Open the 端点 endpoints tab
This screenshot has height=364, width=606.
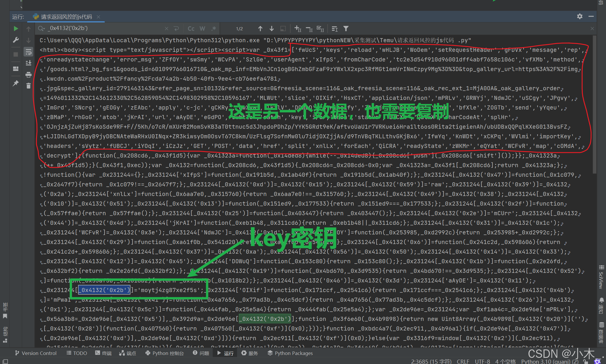pyautogui.click(x=128, y=353)
